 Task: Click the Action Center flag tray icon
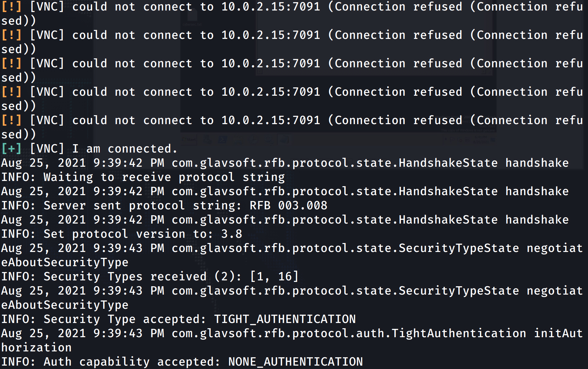pyautogui.click(x=451, y=140)
